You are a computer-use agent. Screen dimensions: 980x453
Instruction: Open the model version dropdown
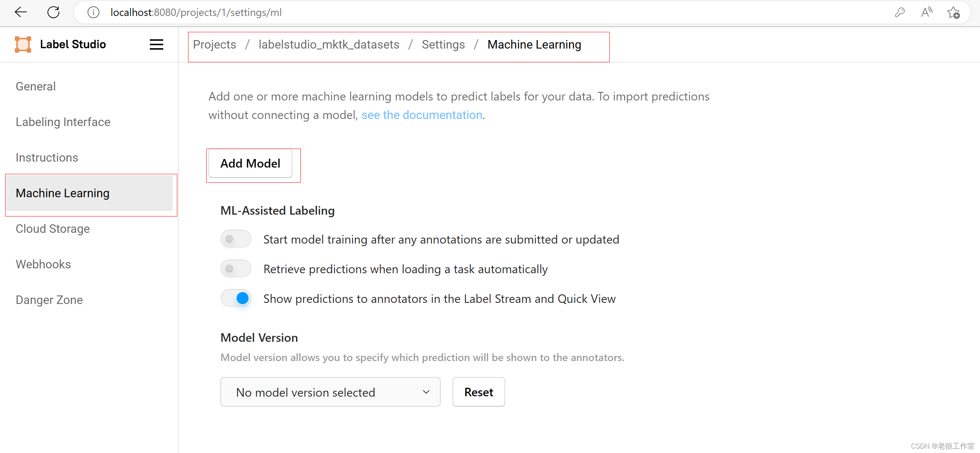pos(330,392)
